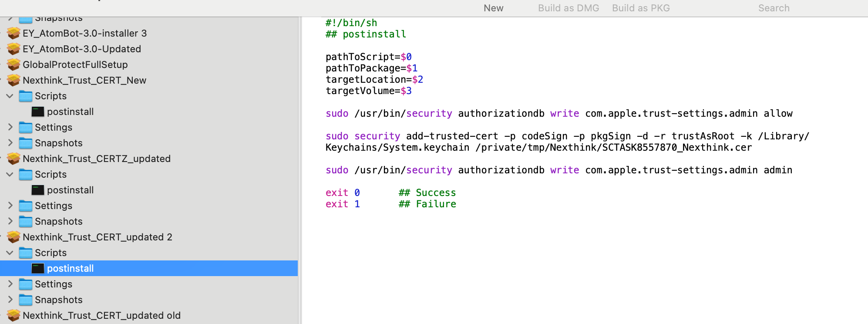Expand Settings folder under Nexthink_Trust_CERT_updated 2

click(10, 284)
